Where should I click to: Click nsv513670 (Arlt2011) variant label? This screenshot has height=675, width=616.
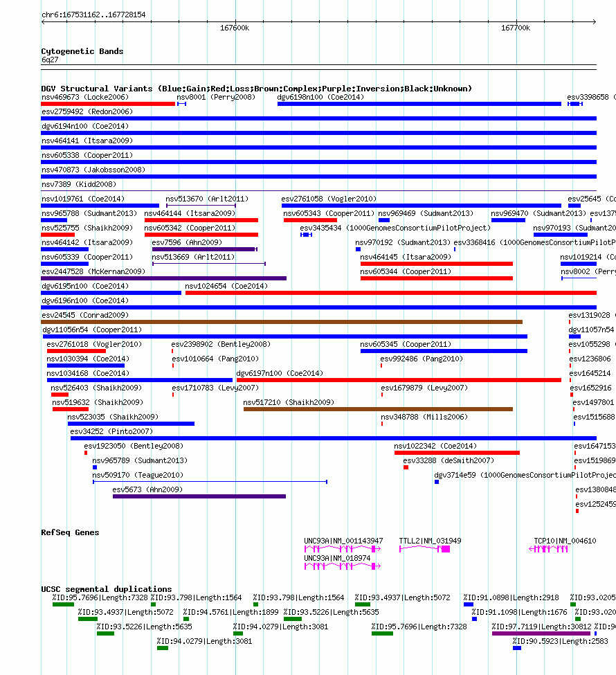pyautogui.click(x=207, y=199)
